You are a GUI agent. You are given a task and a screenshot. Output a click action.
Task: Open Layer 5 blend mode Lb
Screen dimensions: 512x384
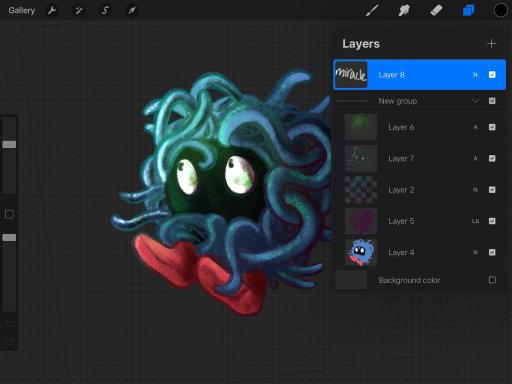point(476,221)
